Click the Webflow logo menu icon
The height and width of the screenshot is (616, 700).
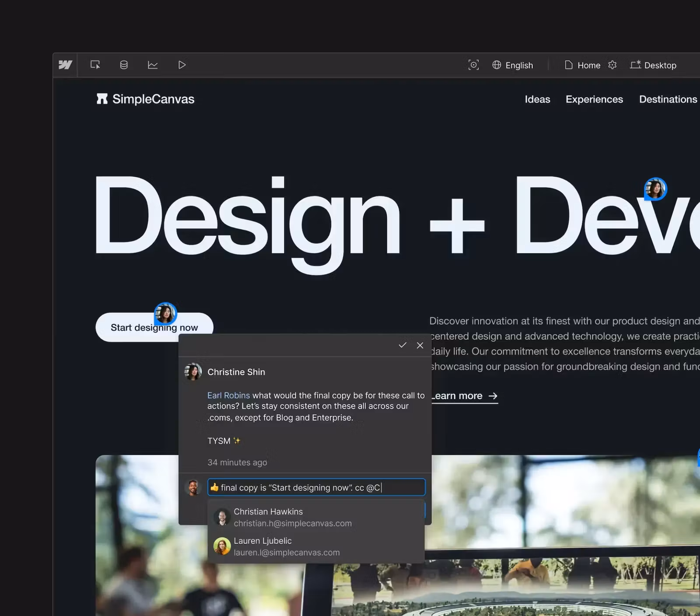(x=65, y=65)
